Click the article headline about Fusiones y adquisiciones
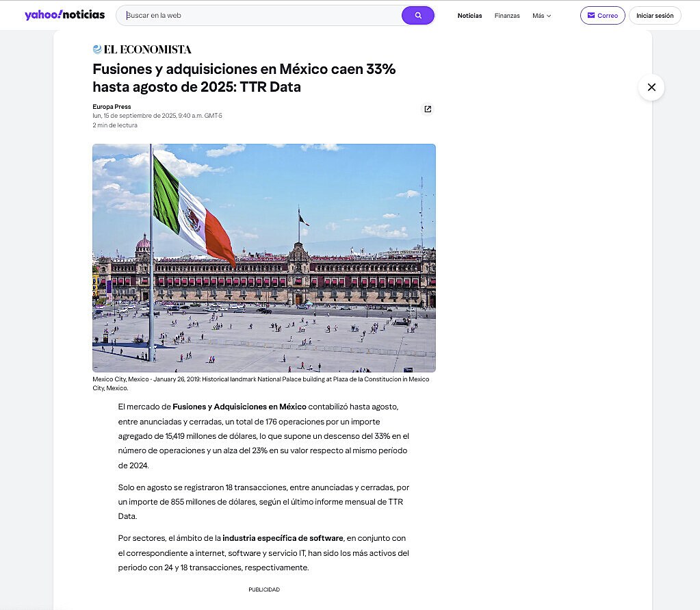Viewport: 700px width, 610px height. point(244,78)
